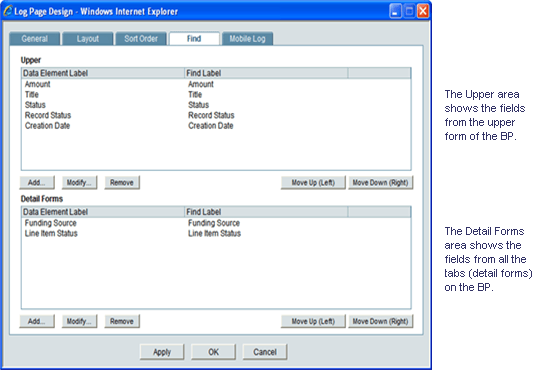Image resolution: width=539 pixels, height=370 pixels.
Task: Click Move Up (Left) for Detail Forms
Action: point(313,321)
